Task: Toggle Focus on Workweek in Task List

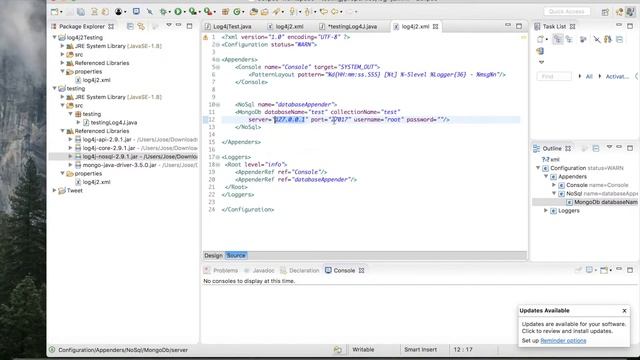Action: pos(583,40)
